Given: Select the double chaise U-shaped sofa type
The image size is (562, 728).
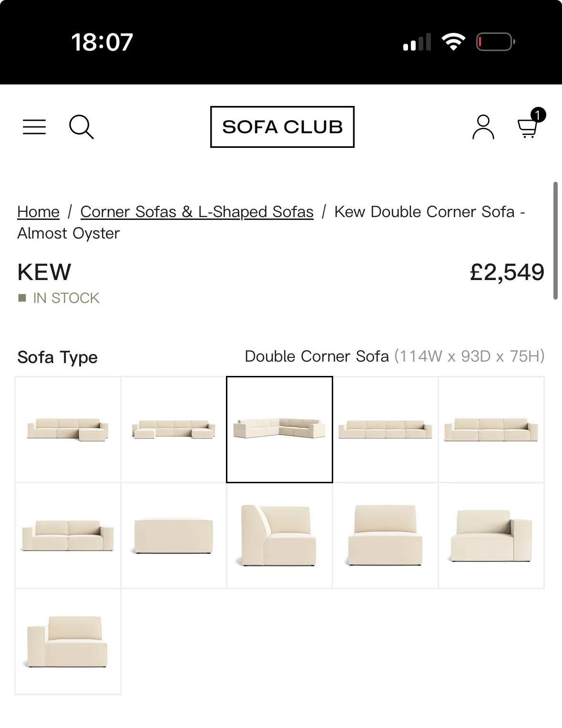Looking at the screenshot, I should 174,429.
